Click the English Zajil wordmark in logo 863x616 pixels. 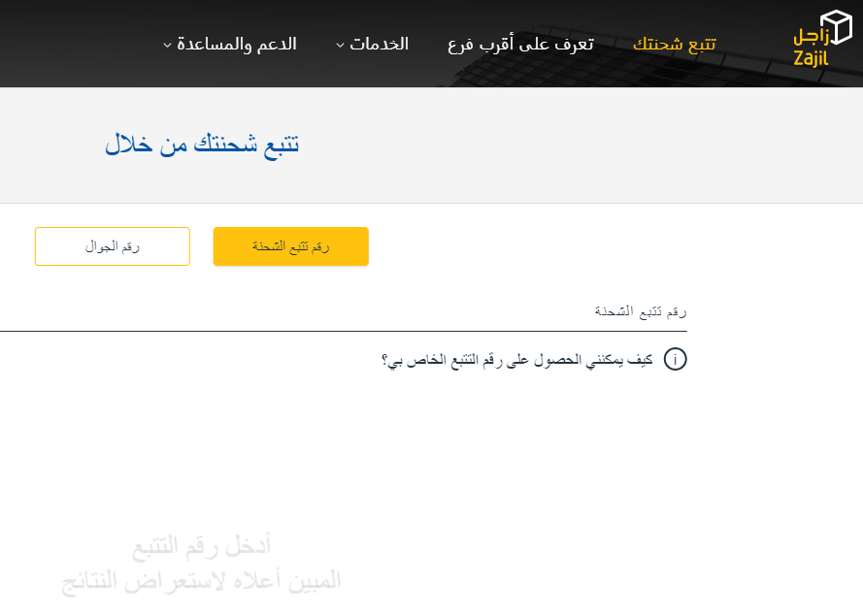tap(811, 60)
